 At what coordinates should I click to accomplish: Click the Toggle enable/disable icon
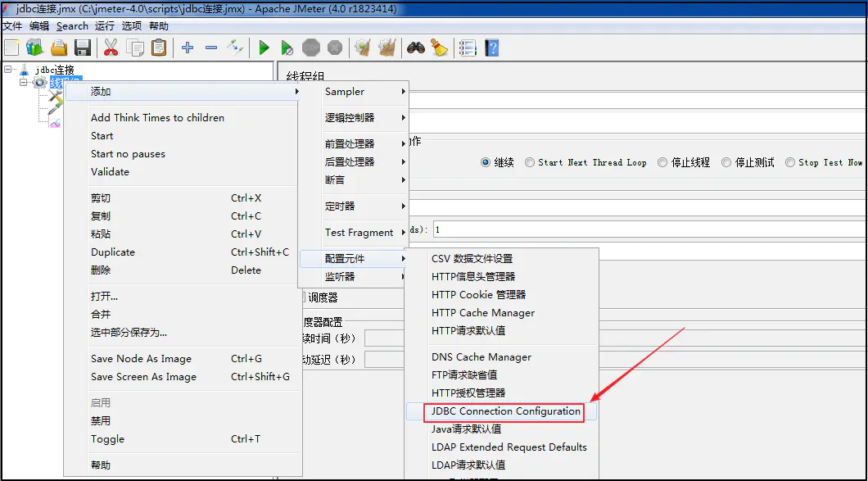(x=235, y=48)
